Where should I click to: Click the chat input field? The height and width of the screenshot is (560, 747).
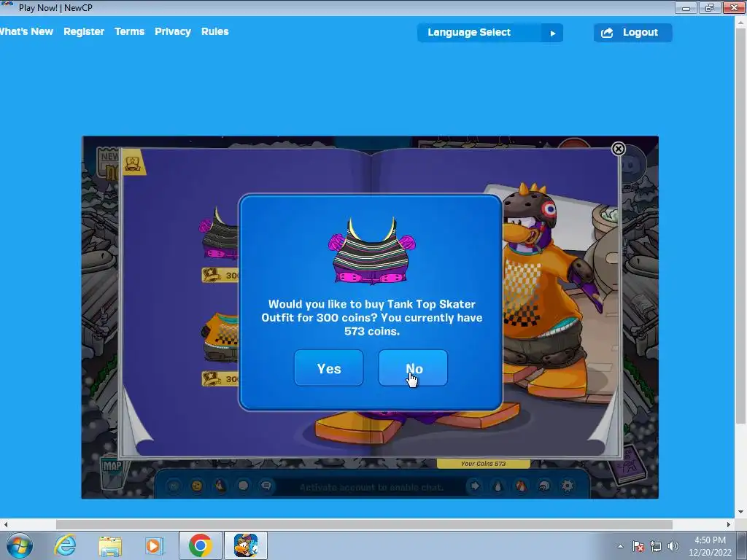[371, 487]
